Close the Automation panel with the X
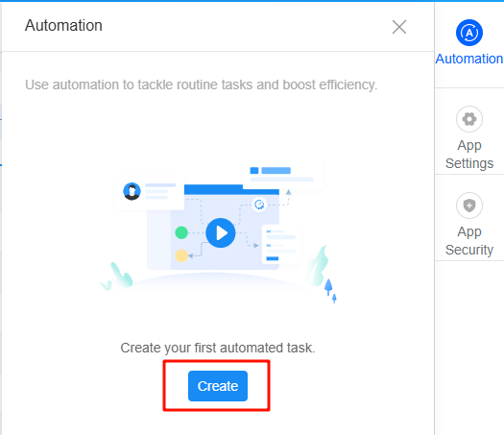This screenshot has width=504, height=435. point(399,27)
